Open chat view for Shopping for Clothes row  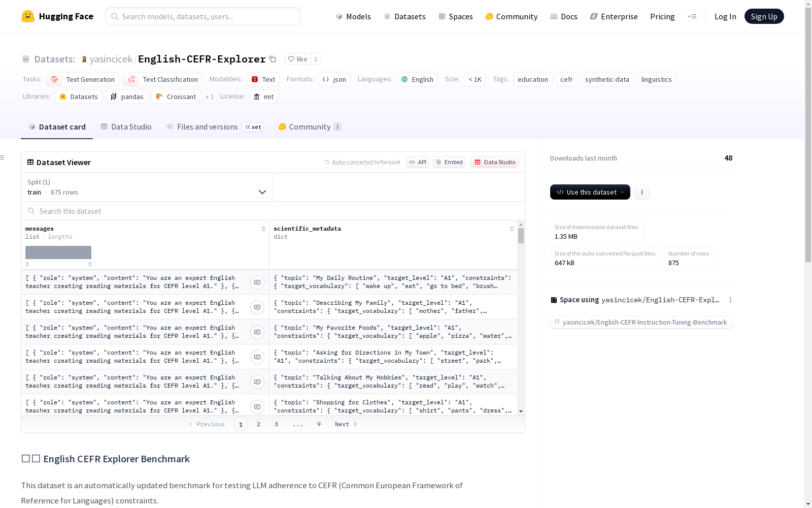(257, 407)
